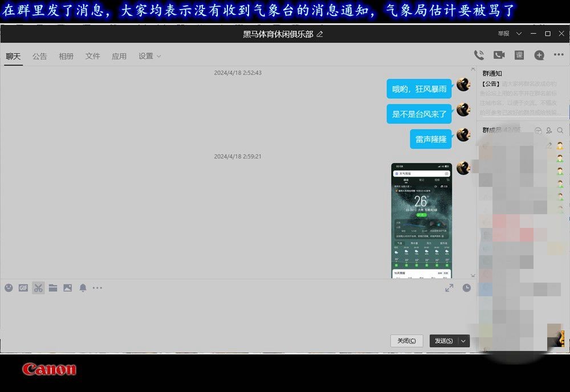Open the 公告 tab
570x392 pixels.
coord(40,56)
